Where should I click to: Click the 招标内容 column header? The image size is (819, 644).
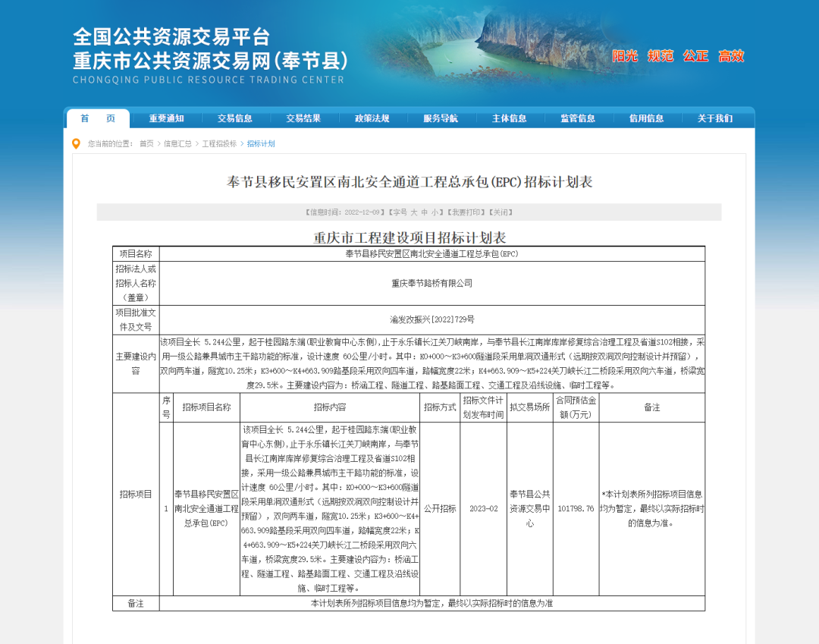click(x=330, y=407)
